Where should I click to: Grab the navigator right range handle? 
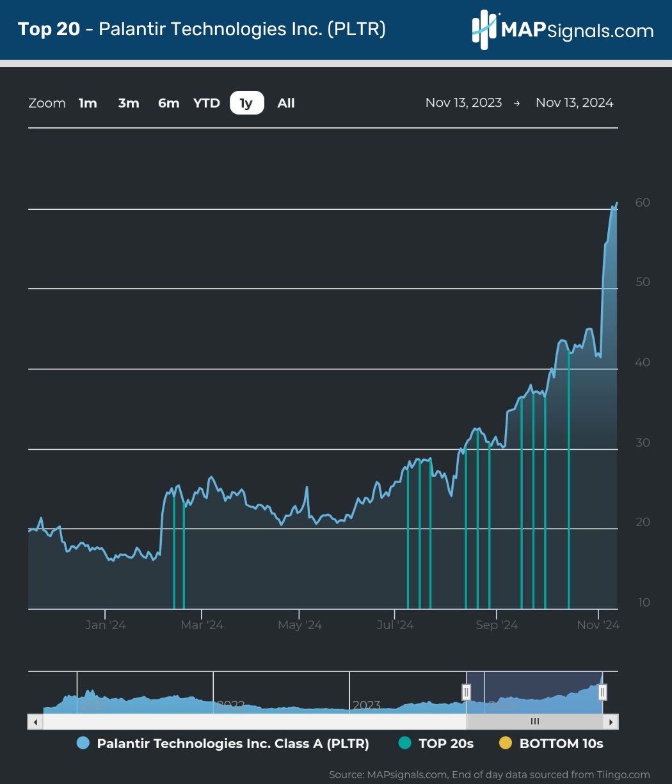(602, 692)
